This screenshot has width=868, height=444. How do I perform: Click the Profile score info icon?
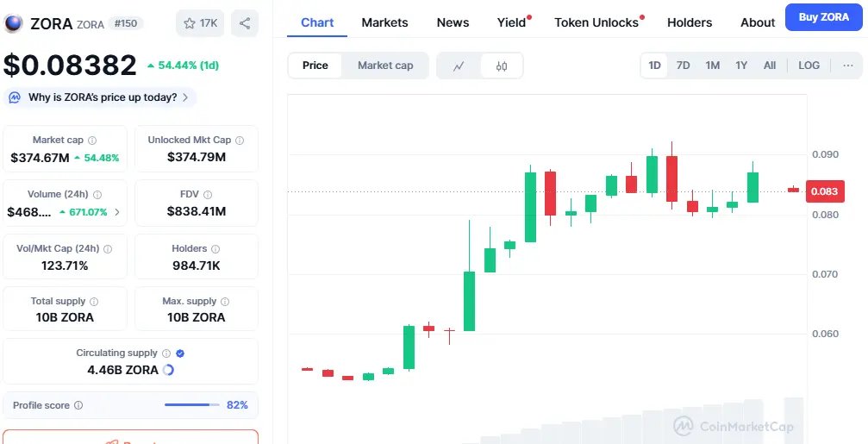click(x=78, y=405)
